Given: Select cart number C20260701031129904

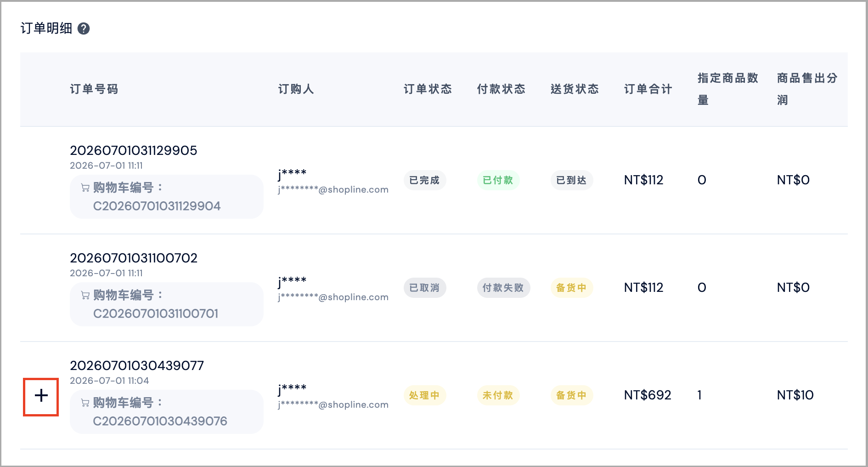Looking at the screenshot, I should click(x=157, y=206).
